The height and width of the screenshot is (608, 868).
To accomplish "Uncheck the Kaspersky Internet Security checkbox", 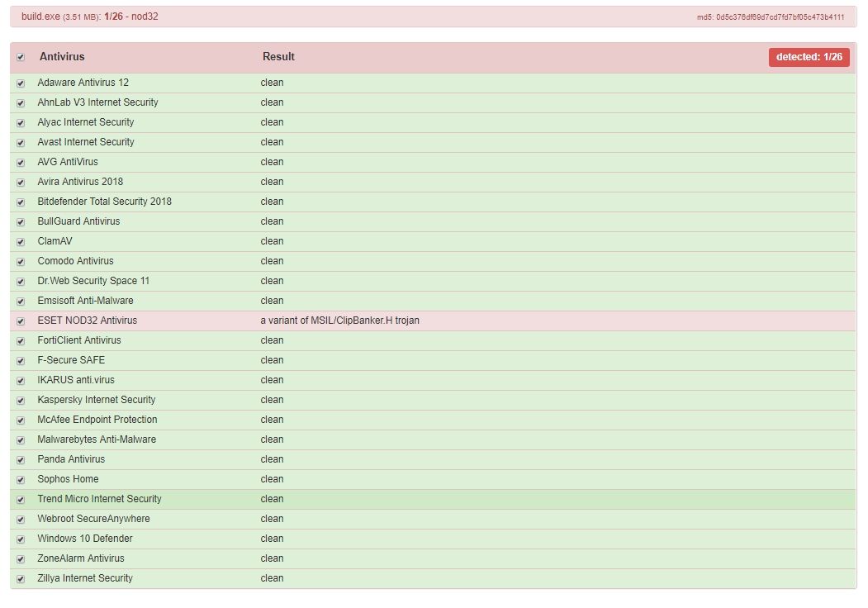I will [x=21, y=401].
